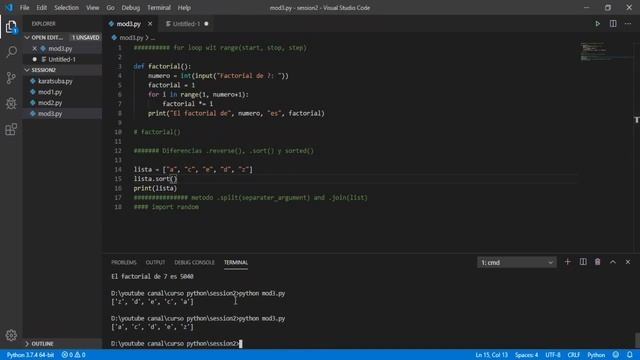Close the terminal panel
Screen dimensions: 640x360
pyautogui.click(x=628, y=262)
